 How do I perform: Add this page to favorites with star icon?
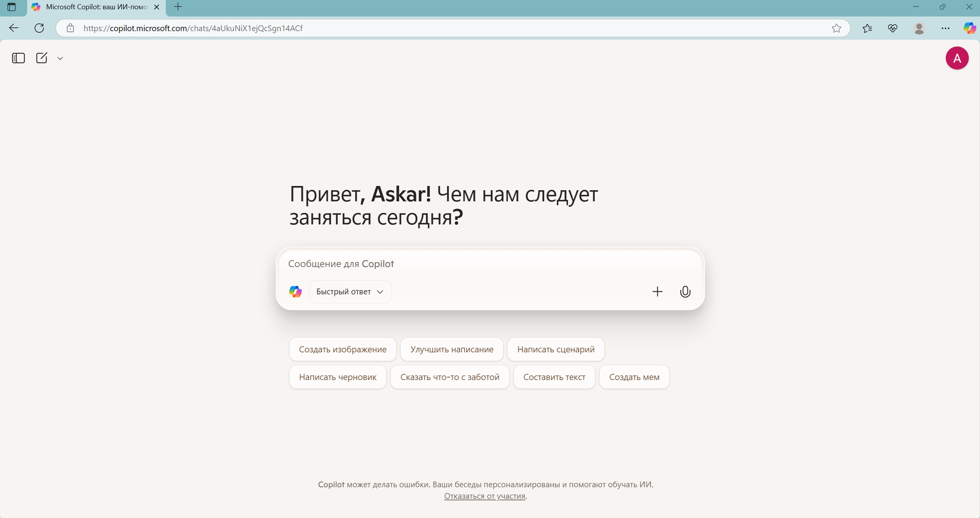point(836,28)
